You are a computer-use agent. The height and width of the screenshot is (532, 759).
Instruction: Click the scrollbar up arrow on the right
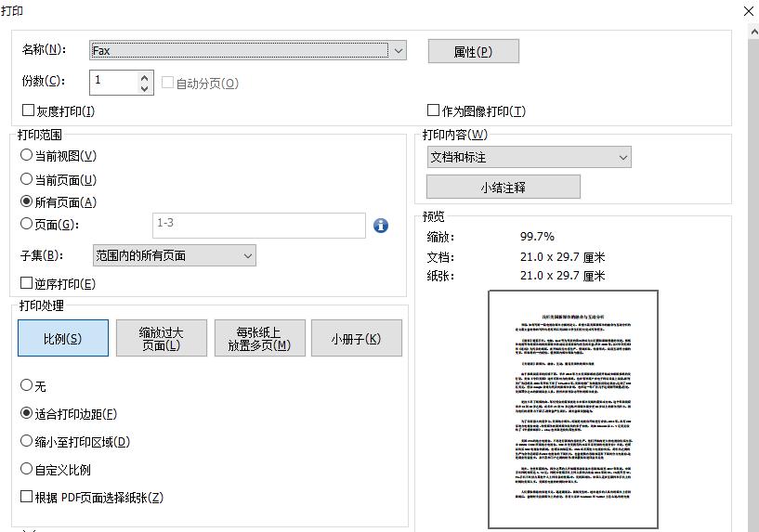pyautogui.click(x=754, y=32)
